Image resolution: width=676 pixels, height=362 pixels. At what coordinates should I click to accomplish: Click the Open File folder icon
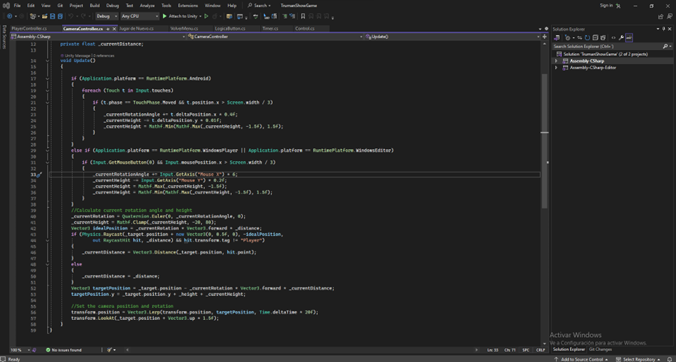44,16
